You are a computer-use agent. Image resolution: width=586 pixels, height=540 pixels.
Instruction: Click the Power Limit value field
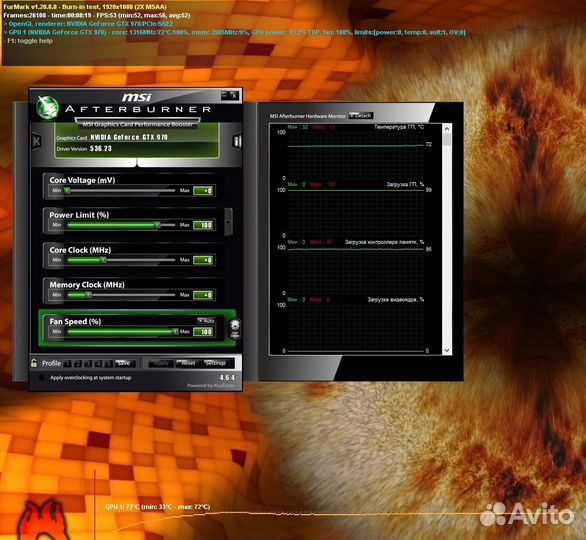[x=203, y=225]
